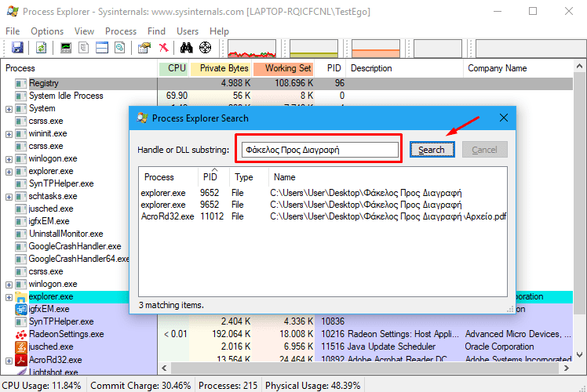This screenshot has height=392, width=587.
Task: Select the UninstallMonitor.exe process
Action: point(66,234)
